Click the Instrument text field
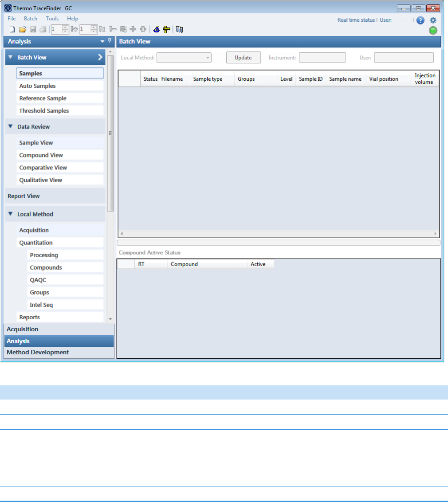 [x=322, y=58]
